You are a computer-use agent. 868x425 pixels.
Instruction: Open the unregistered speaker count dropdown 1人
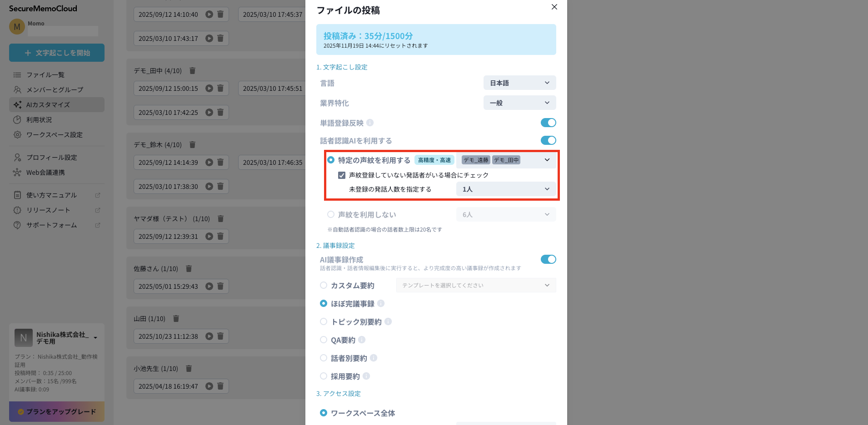[506, 189]
